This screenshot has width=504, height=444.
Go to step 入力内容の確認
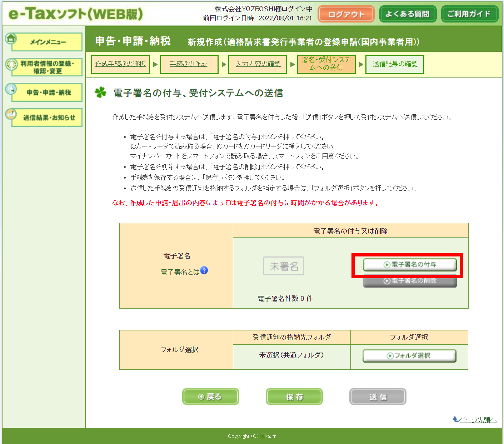pyautogui.click(x=258, y=64)
